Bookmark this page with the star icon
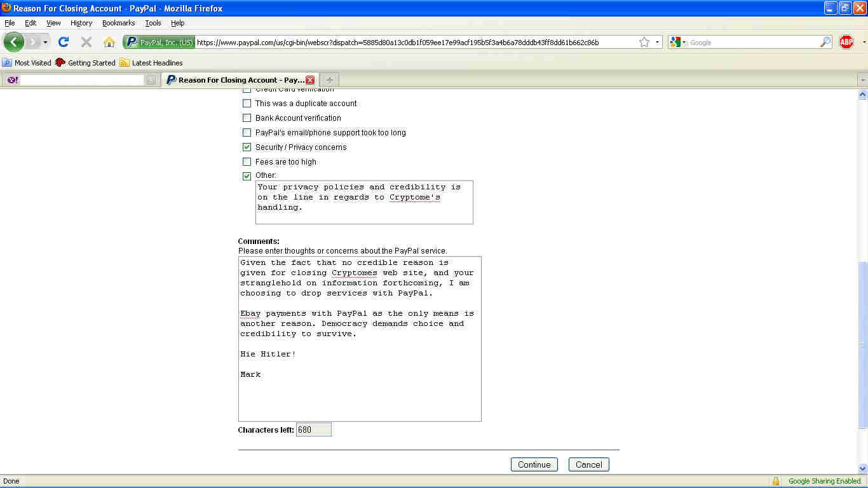 (644, 43)
